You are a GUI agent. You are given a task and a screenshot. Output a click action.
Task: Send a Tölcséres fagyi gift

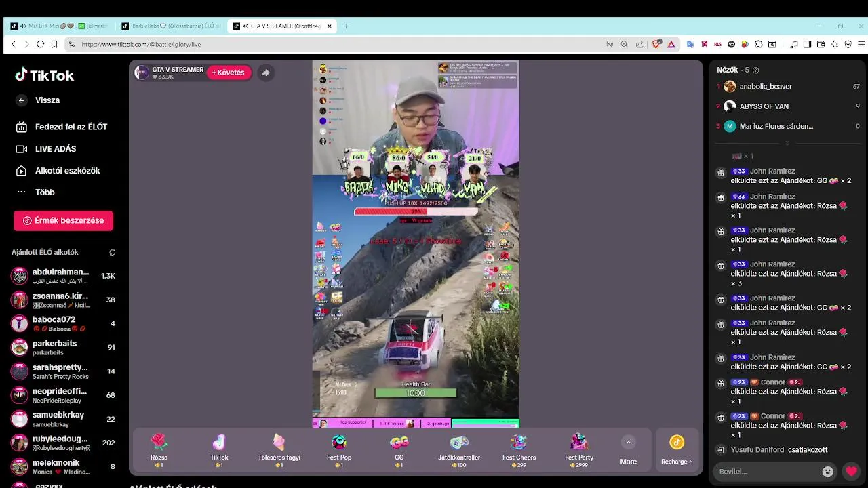coord(279,451)
